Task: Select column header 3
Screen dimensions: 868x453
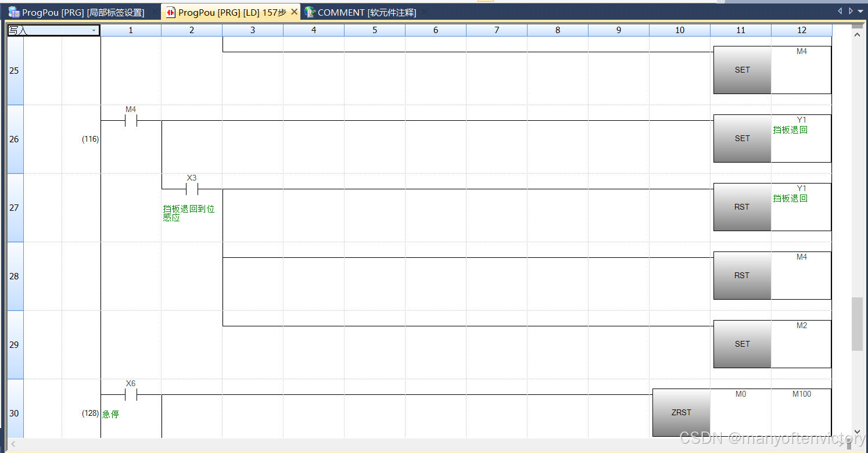Action: (253, 30)
